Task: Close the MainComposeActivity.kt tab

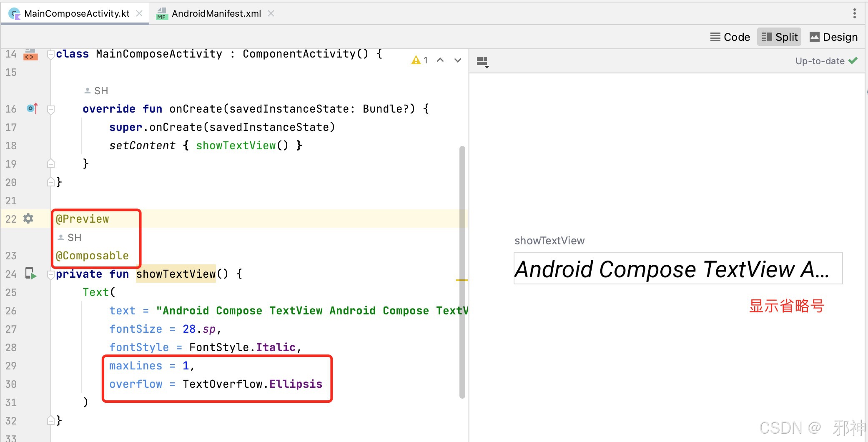Action: click(140, 13)
